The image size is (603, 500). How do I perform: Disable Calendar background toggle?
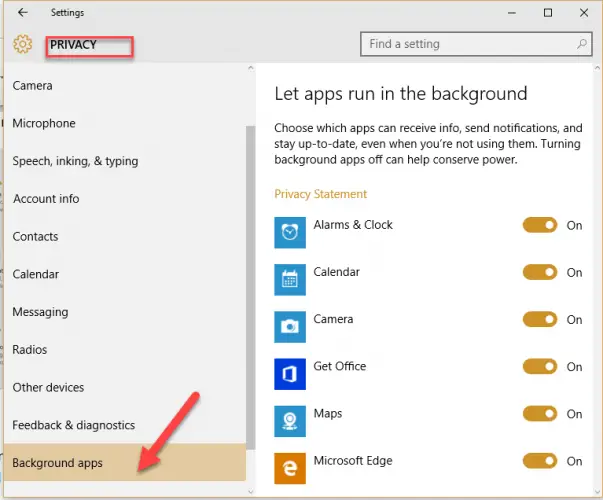coord(540,272)
